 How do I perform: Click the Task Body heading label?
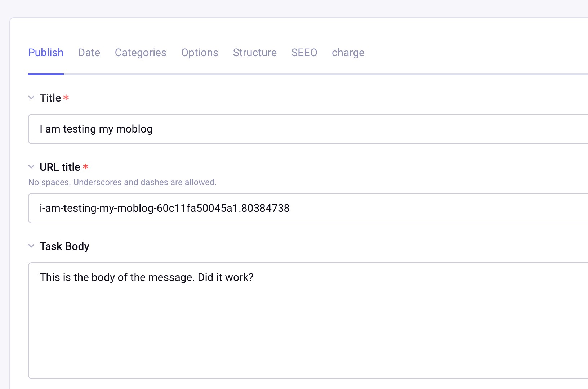tap(64, 246)
